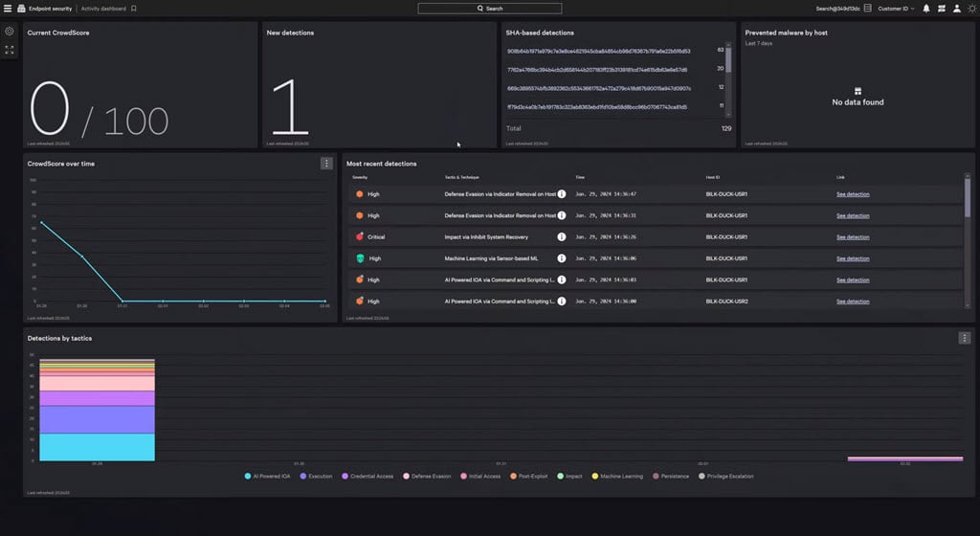See detection for the Critical Impact row
This screenshot has height=536, width=980.
point(853,236)
